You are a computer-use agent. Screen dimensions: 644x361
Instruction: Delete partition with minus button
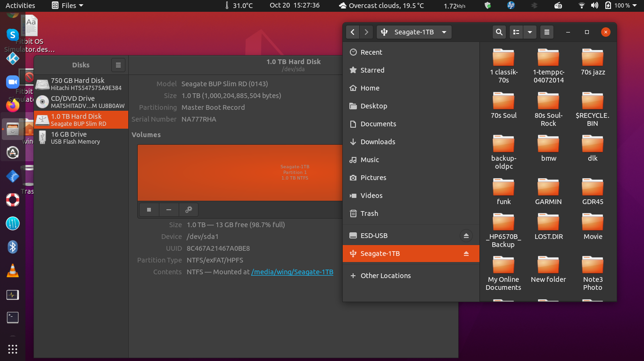click(169, 210)
